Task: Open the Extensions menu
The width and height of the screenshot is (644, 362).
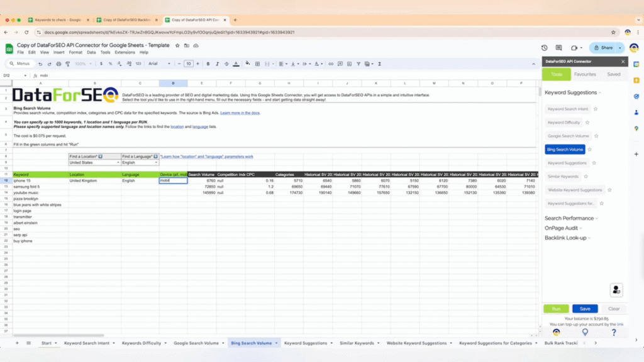Action: click(x=125, y=53)
